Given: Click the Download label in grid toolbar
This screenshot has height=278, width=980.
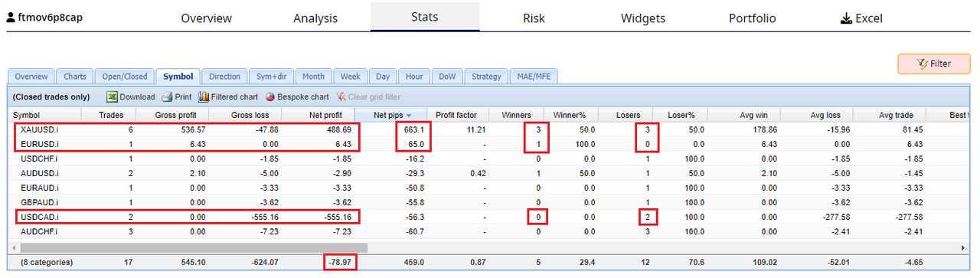Looking at the screenshot, I should tap(137, 97).
